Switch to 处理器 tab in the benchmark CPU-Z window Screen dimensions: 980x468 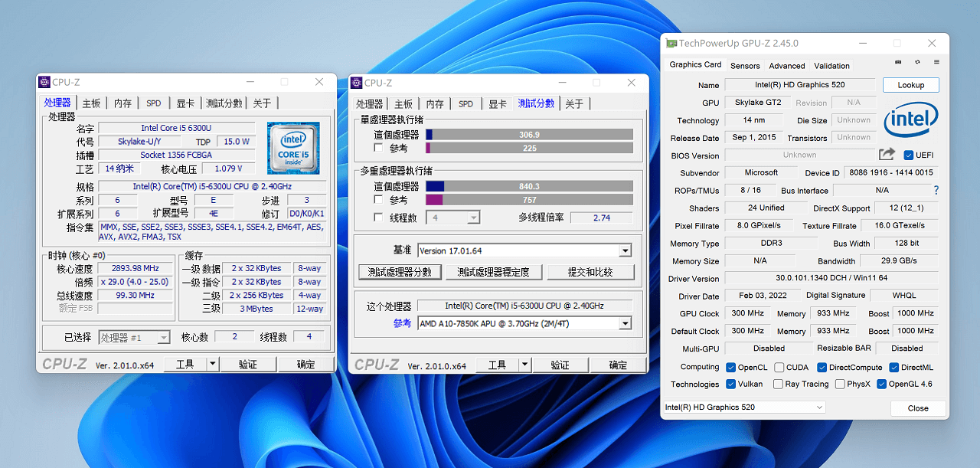click(370, 103)
